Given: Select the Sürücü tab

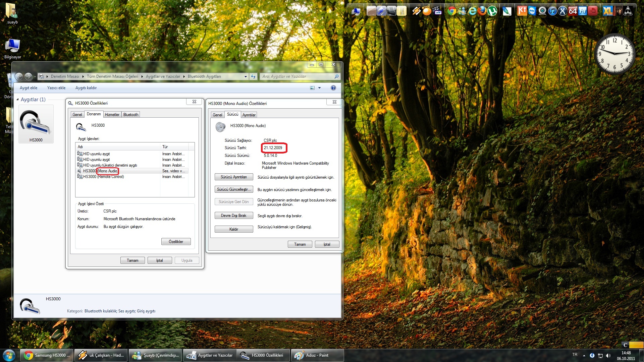Looking at the screenshot, I should click(x=232, y=114).
